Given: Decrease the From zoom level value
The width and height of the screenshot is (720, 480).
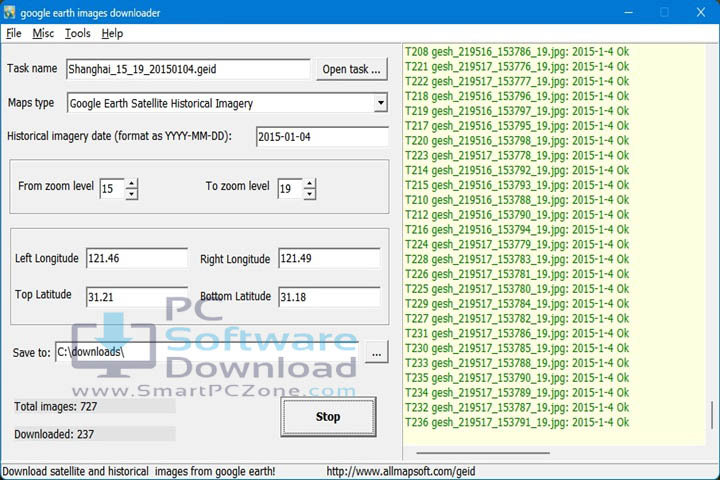Looking at the screenshot, I should click(132, 194).
